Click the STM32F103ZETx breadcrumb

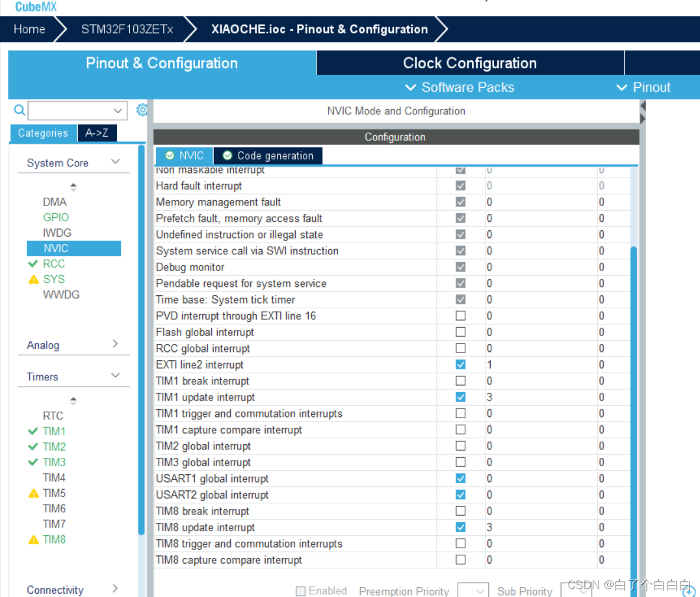click(127, 29)
